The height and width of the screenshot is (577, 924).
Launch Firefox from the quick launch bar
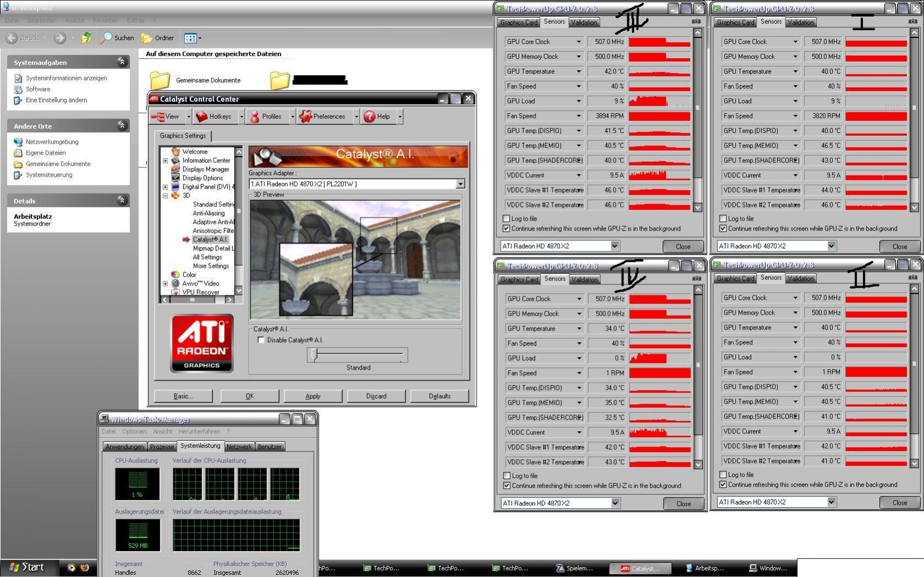click(85, 568)
